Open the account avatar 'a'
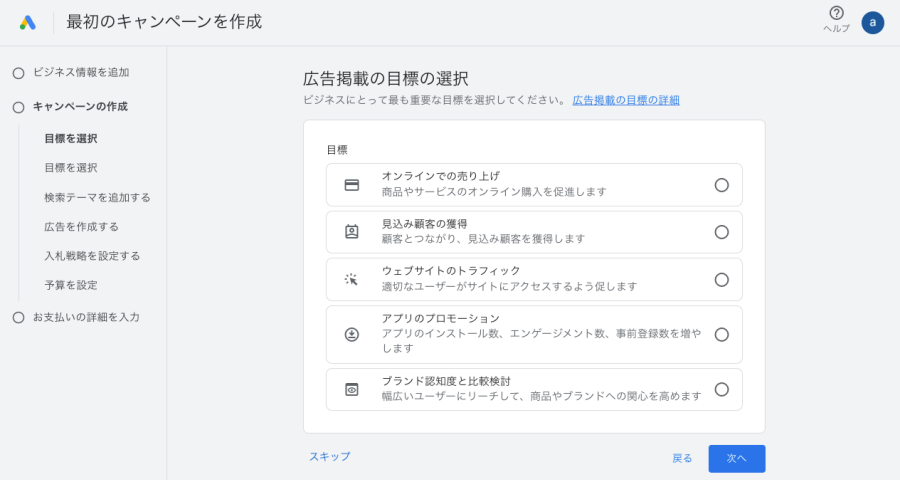Viewport: 900px width, 480px height. pyautogui.click(x=872, y=22)
